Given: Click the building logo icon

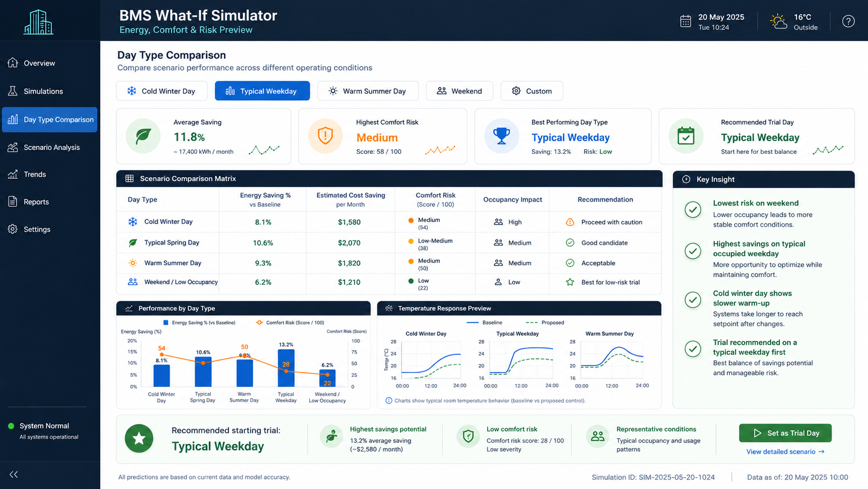Looking at the screenshot, I should pyautogui.click(x=38, y=22).
